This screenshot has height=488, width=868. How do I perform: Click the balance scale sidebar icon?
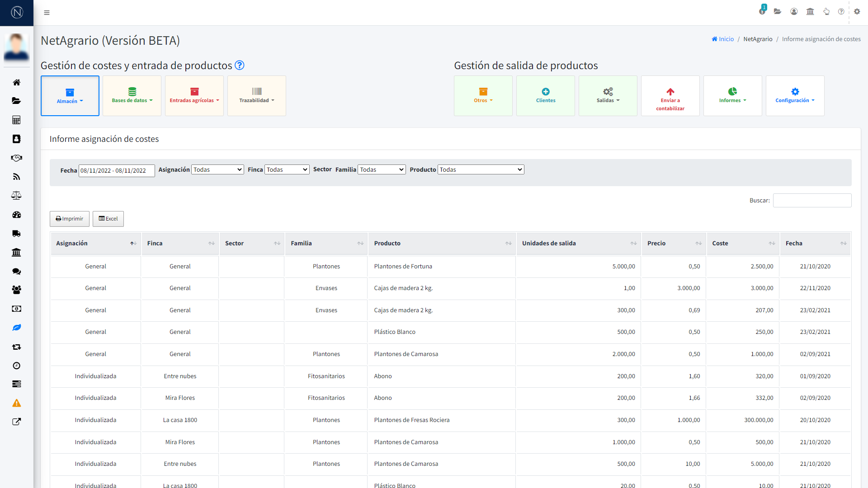(16, 196)
